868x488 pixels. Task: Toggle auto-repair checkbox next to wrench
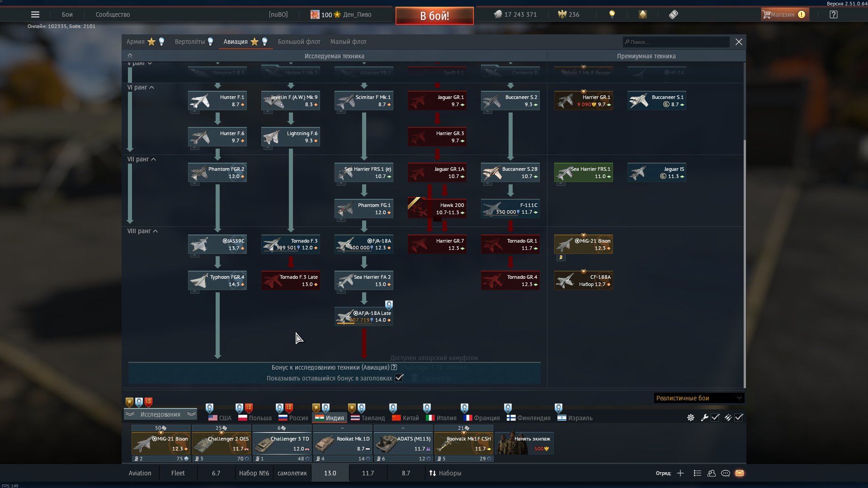pos(715,418)
